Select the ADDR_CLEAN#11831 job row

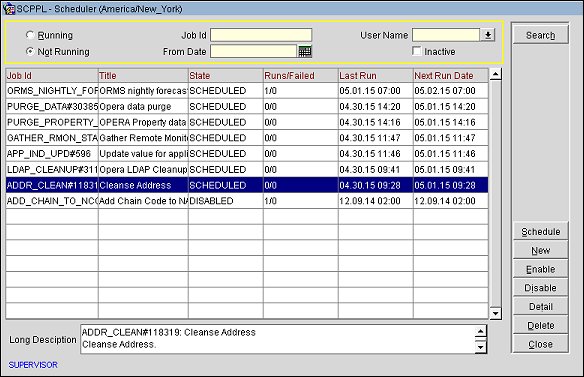coord(247,185)
